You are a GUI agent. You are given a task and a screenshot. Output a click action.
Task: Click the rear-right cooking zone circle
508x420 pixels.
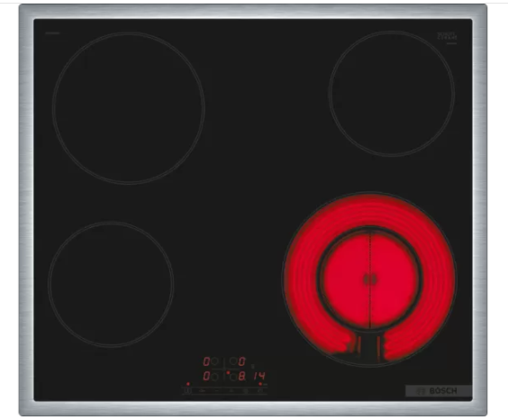click(x=392, y=94)
